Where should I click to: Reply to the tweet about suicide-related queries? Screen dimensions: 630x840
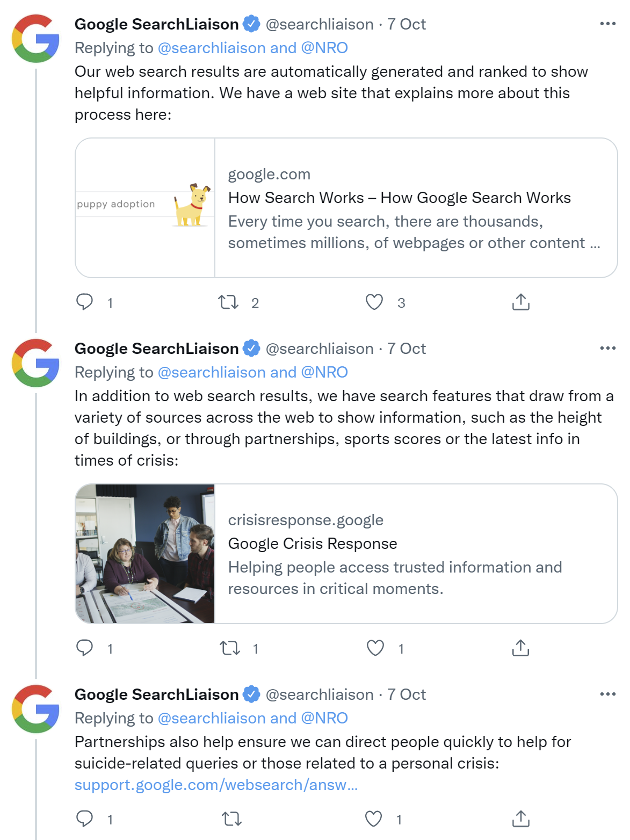[x=86, y=819]
